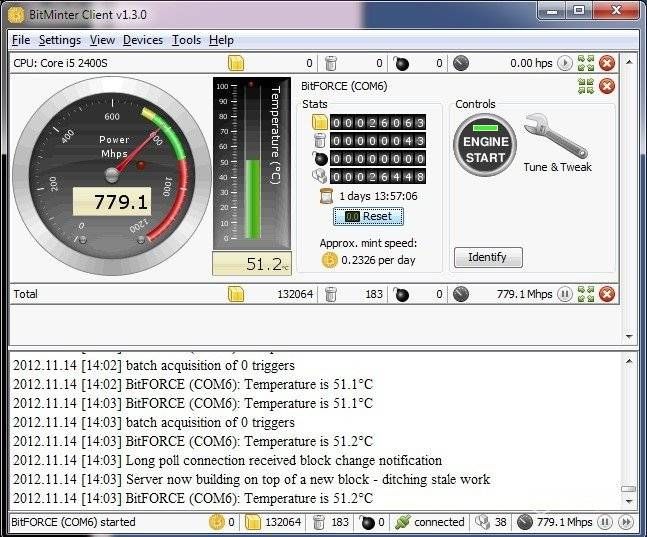Click the connected plug icon in status bar
The image size is (647, 537).
(x=402, y=522)
